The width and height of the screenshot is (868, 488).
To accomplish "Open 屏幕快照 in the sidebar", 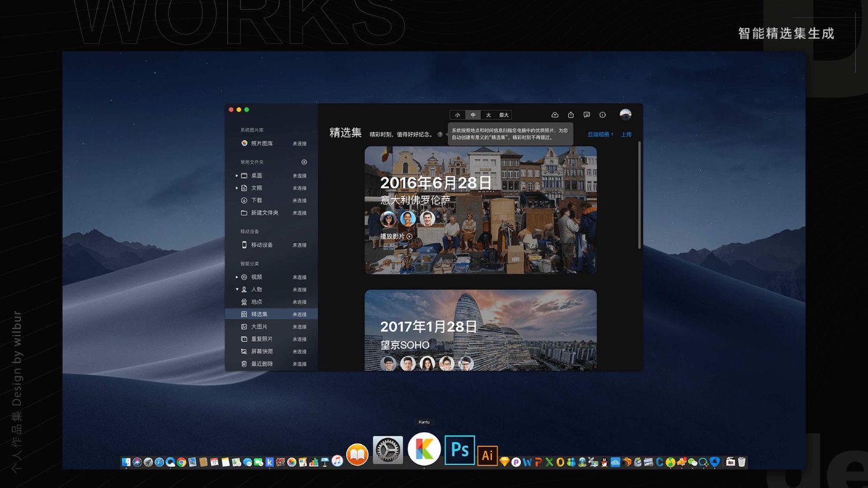I will [262, 351].
